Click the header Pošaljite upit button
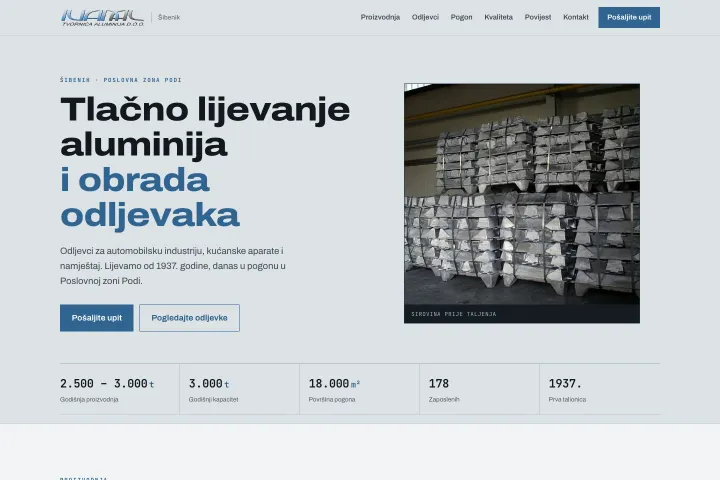Viewport: 720px width, 480px height. pyautogui.click(x=629, y=17)
